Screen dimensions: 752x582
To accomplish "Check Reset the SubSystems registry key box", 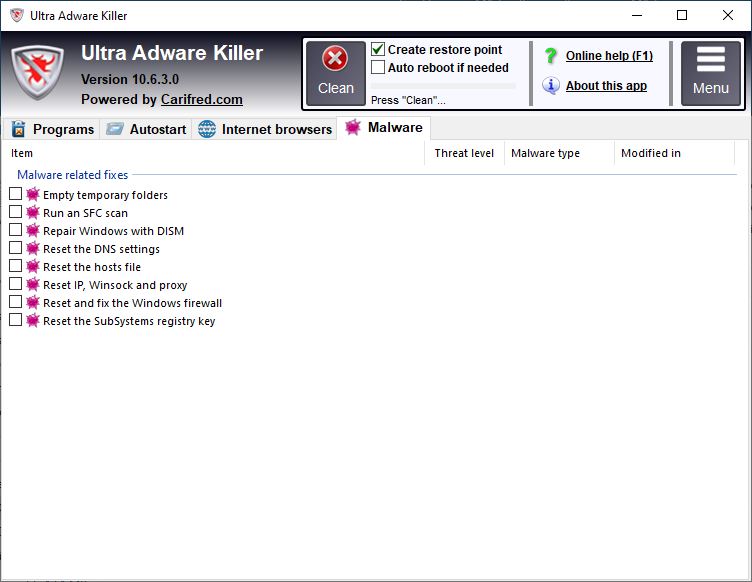I will click(15, 319).
